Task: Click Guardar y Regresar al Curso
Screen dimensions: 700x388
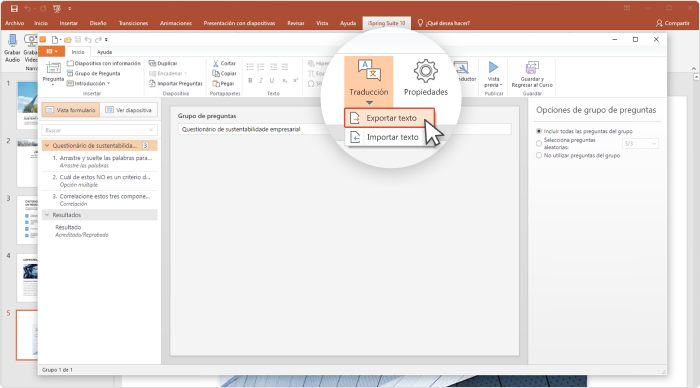Action: (x=532, y=74)
